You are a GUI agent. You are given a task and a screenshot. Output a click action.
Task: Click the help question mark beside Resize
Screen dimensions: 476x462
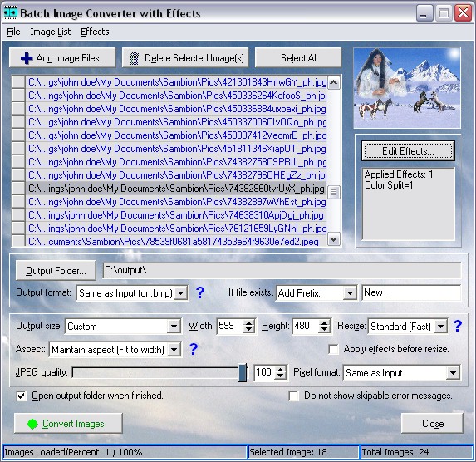point(458,326)
